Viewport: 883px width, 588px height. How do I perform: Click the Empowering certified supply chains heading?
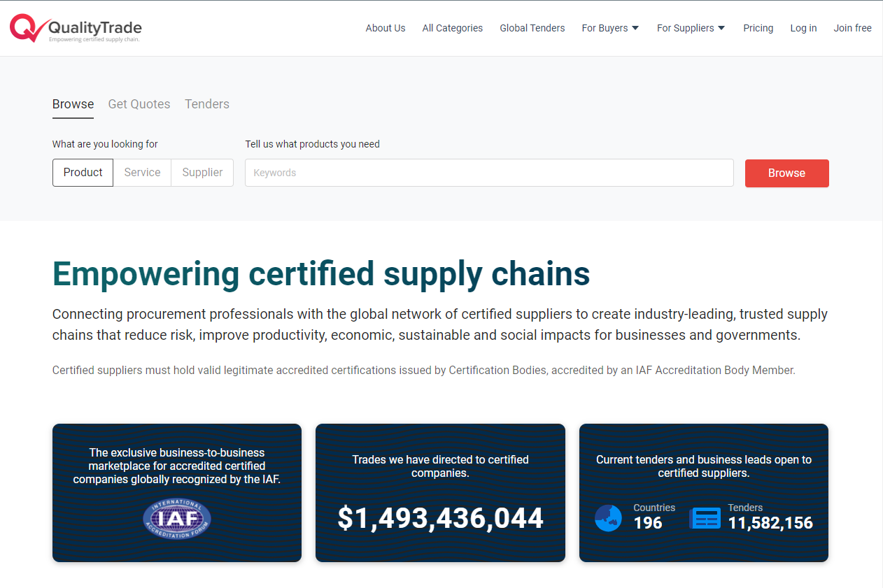[321, 273]
